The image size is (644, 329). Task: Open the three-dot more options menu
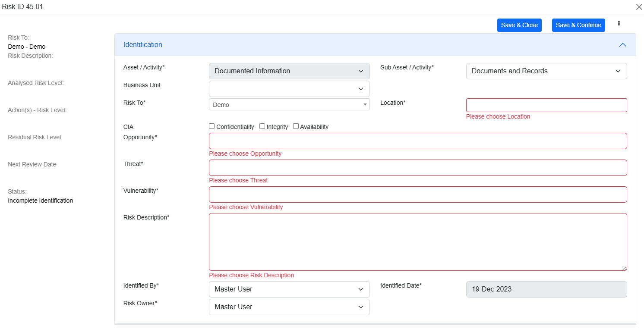[619, 23]
